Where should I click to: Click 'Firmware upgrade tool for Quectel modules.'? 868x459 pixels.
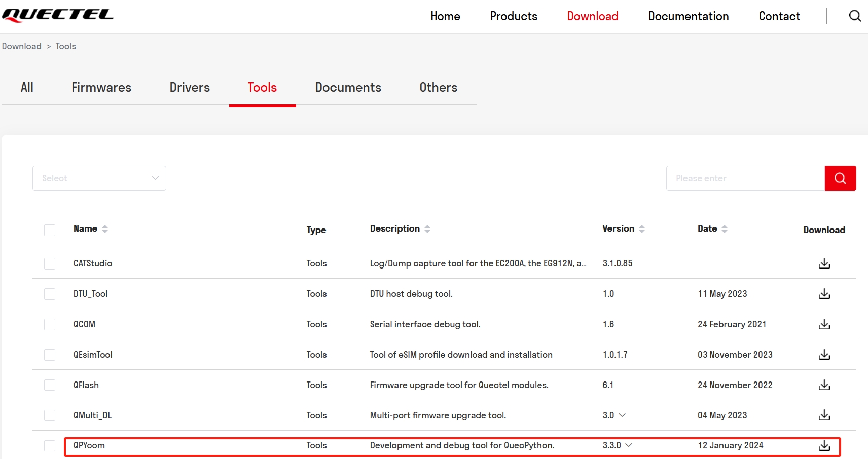coord(459,385)
